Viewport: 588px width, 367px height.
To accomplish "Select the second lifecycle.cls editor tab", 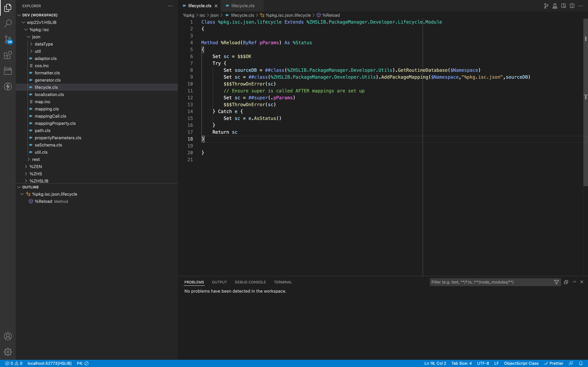I will [x=242, y=6].
